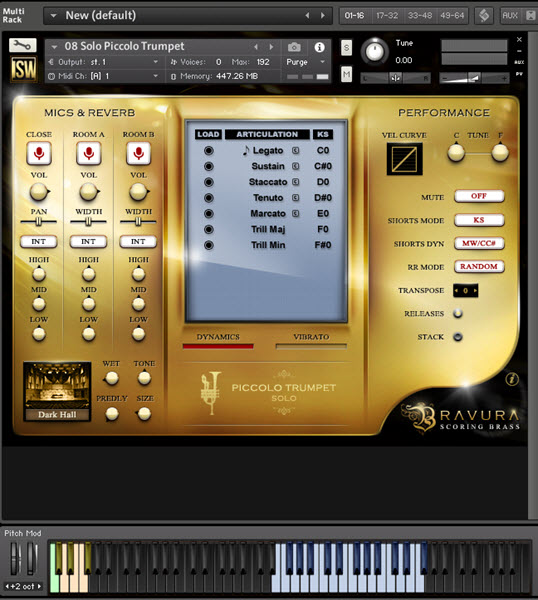Open the SHORTS DYN MW/CC# selector
The image size is (538, 600).
(x=479, y=243)
